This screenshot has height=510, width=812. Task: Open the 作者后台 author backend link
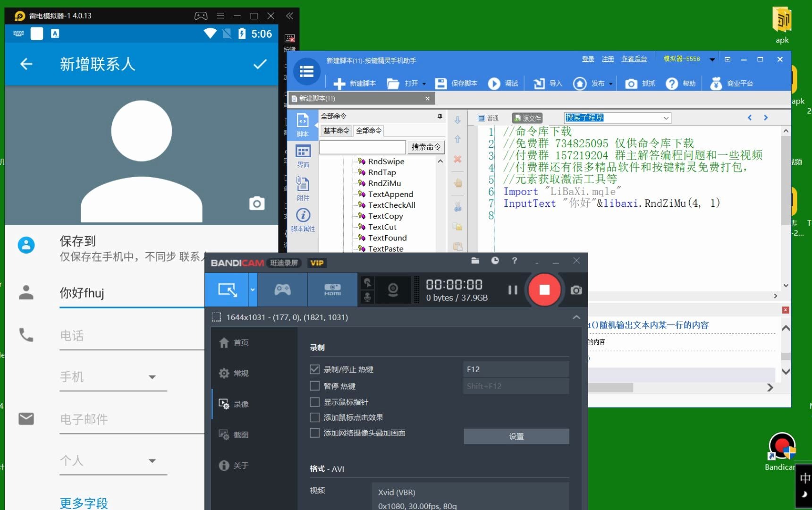click(x=634, y=59)
